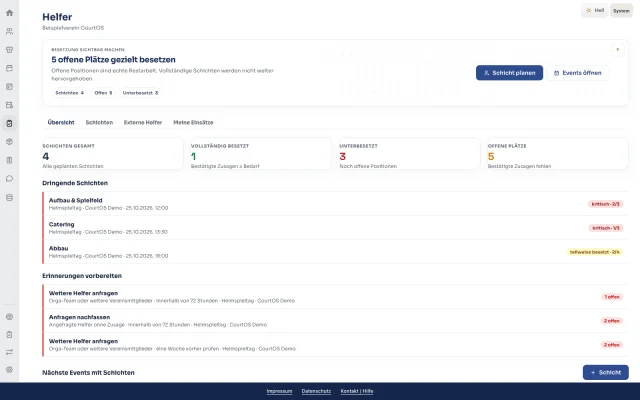Click the Offen 5 chip

pos(103,93)
